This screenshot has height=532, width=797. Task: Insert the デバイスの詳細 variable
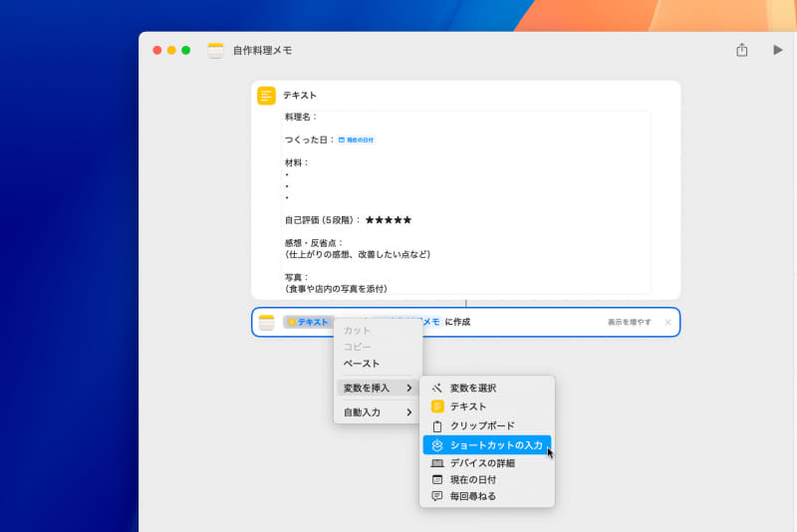487,463
